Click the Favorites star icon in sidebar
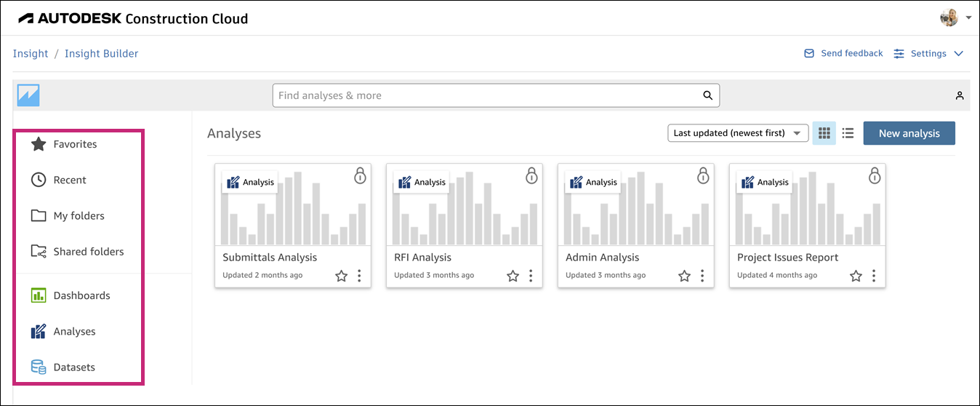The height and width of the screenshot is (406, 980). (x=39, y=144)
